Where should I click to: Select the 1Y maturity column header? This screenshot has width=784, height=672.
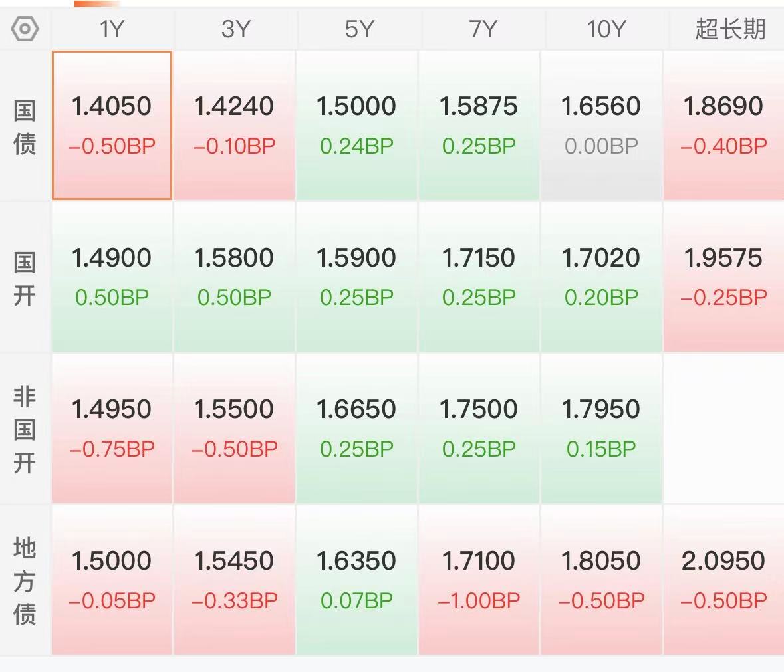coord(112,29)
